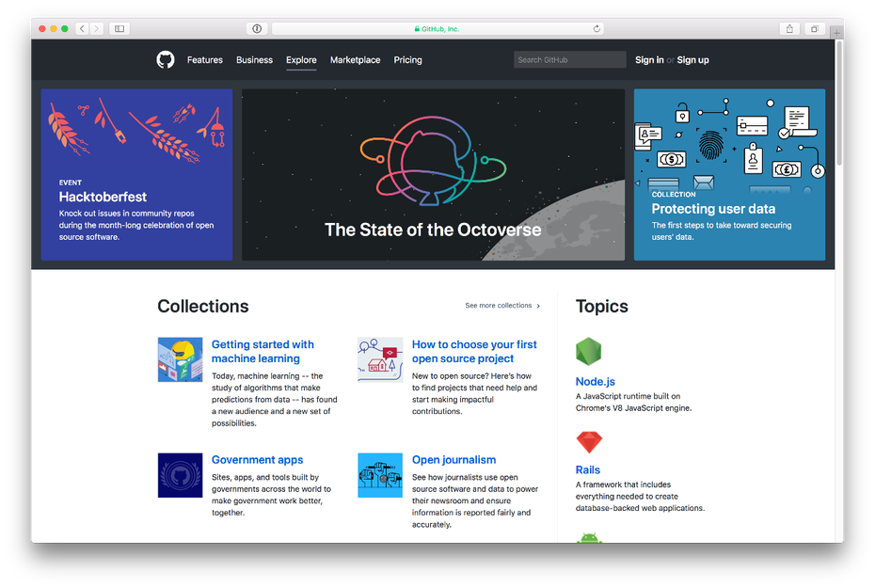The height and width of the screenshot is (588, 875).
Task: Select the Explore nav item
Action: 301,59
